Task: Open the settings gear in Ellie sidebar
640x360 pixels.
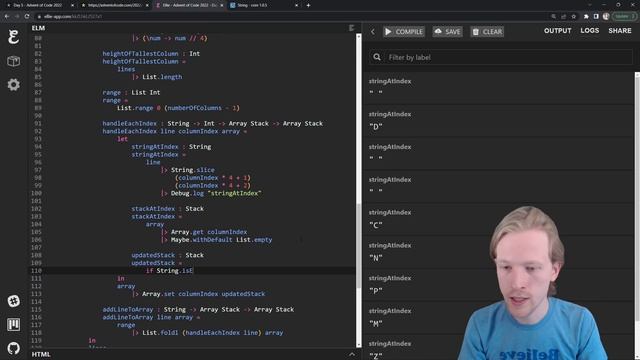Action: (x=13, y=84)
